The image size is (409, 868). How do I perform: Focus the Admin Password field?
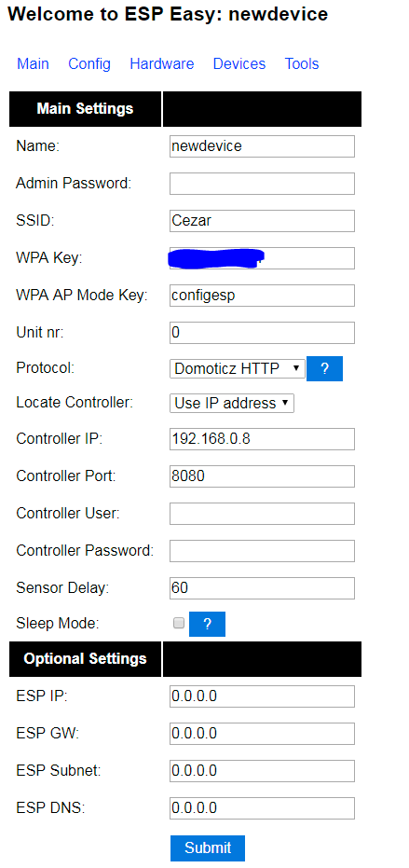(x=262, y=184)
